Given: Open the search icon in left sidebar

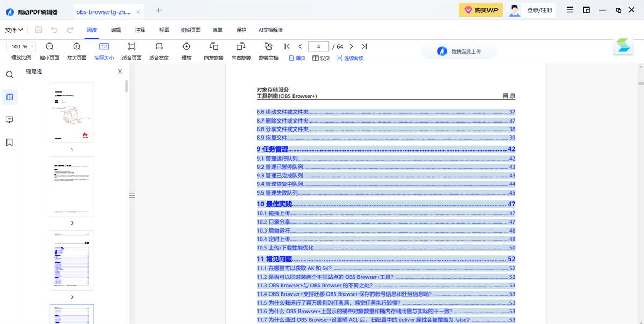Looking at the screenshot, I should (9, 75).
